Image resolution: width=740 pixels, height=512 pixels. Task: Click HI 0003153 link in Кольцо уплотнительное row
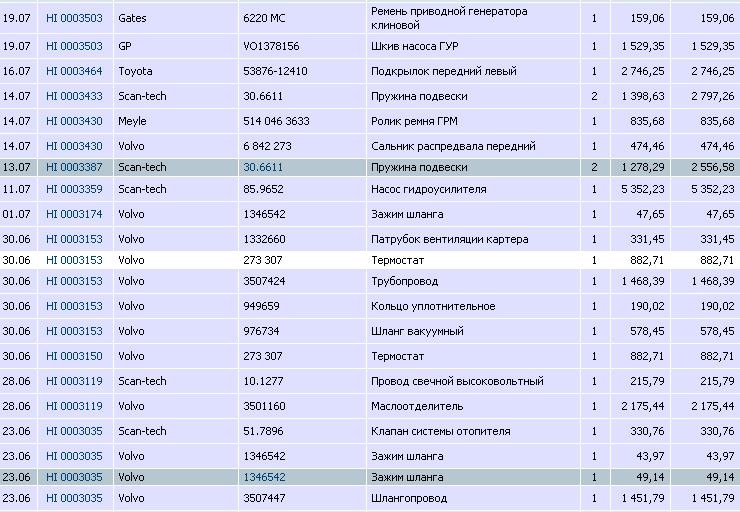coord(74,306)
